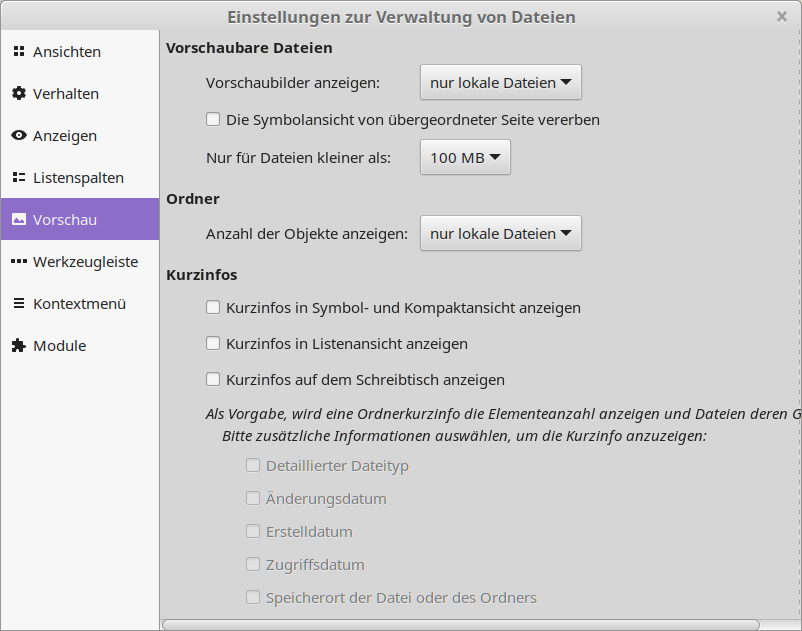Switch to the Verhalten settings page
This screenshot has height=631, width=802.
[x=66, y=94]
